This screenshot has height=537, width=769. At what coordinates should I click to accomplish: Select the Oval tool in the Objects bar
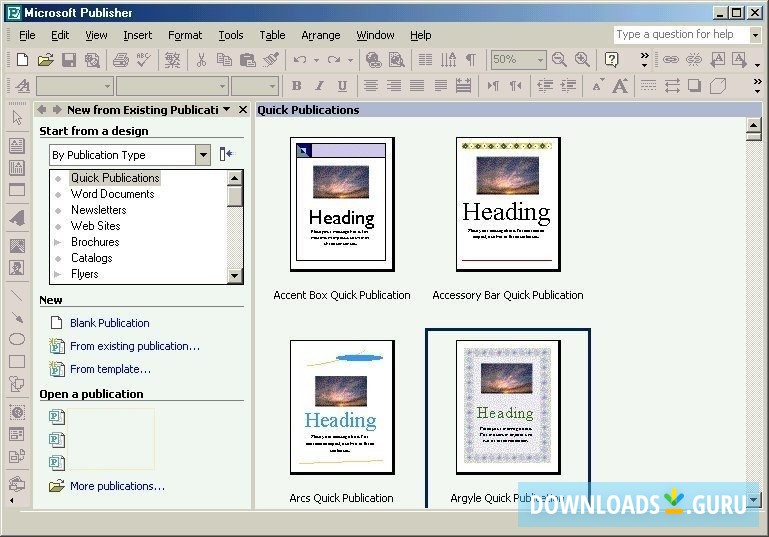tap(17, 339)
